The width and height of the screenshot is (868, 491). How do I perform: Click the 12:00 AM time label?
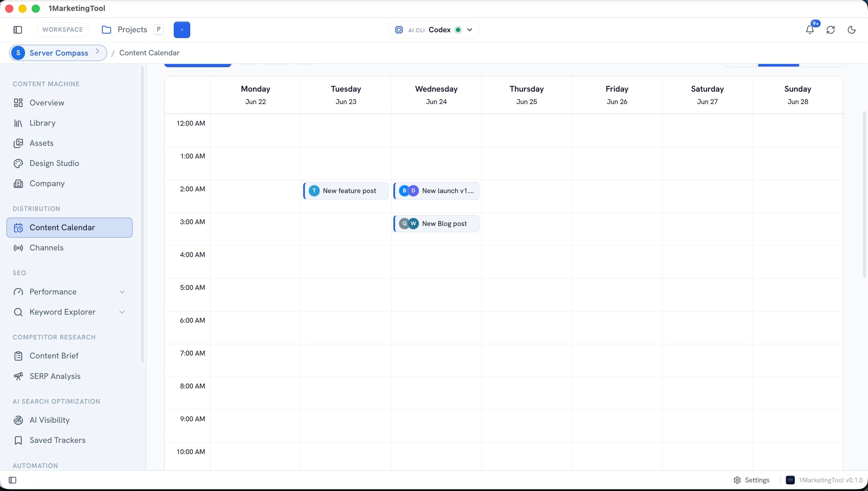click(x=190, y=123)
